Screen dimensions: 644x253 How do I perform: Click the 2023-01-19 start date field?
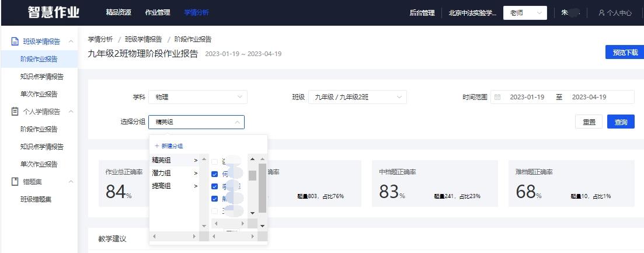(527, 97)
